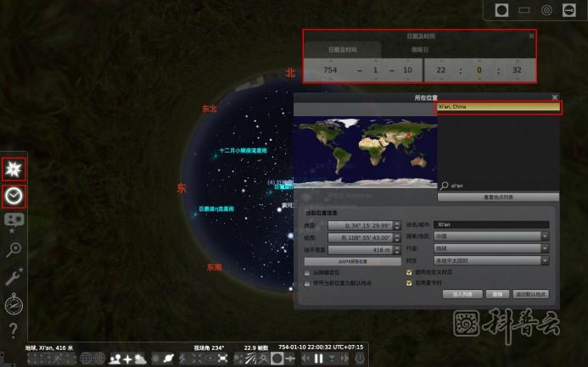
Task: Click the day value 10
Action: pyautogui.click(x=407, y=70)
